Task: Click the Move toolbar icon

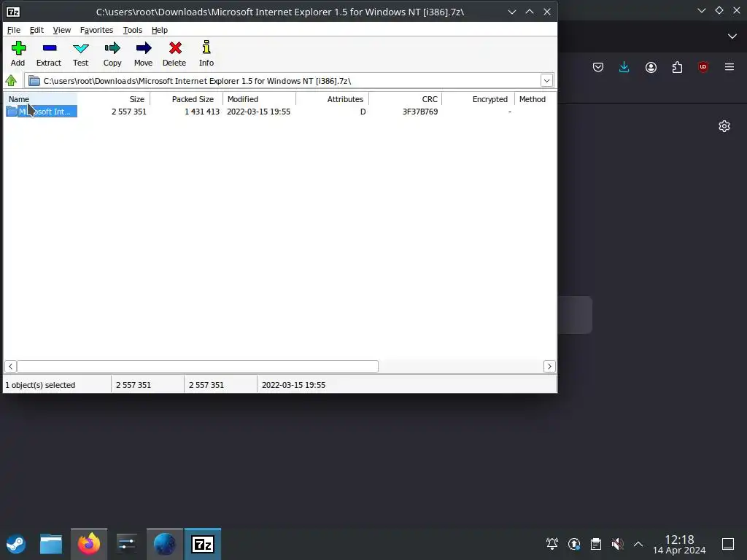Action: pyautogui.click(x=144, y=48)
